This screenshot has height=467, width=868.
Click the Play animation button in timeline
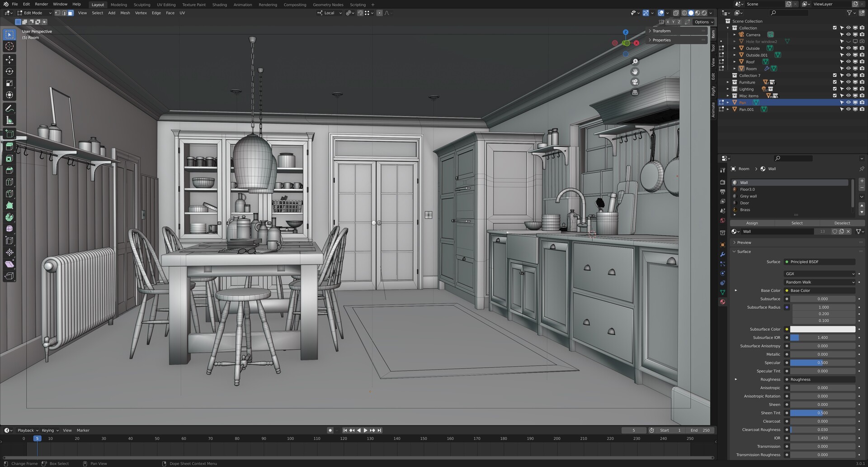(366, 430)
